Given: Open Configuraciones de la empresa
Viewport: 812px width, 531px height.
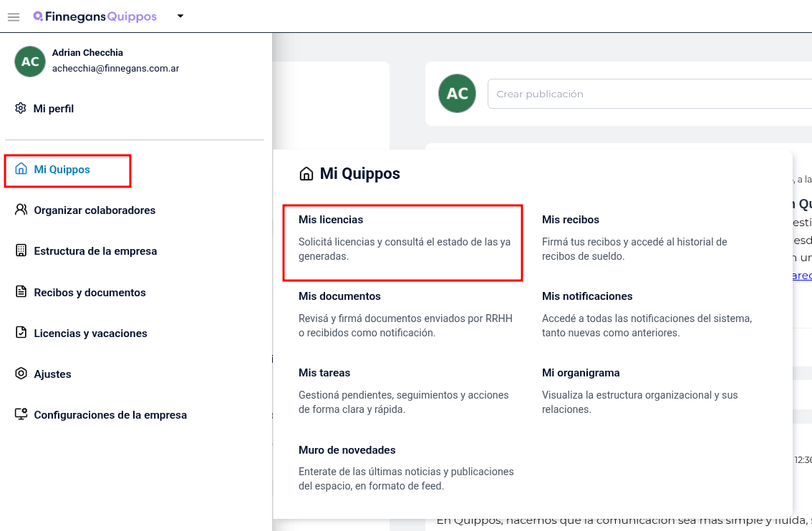Looking at the screenshot, I should point(110,415).
